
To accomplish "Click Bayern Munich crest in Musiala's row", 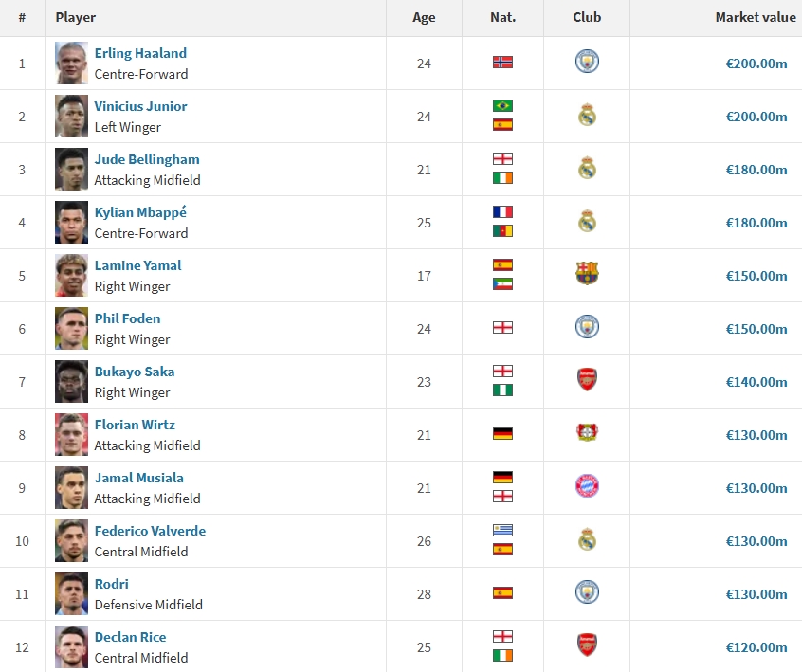I will click(x=587, y=487).
